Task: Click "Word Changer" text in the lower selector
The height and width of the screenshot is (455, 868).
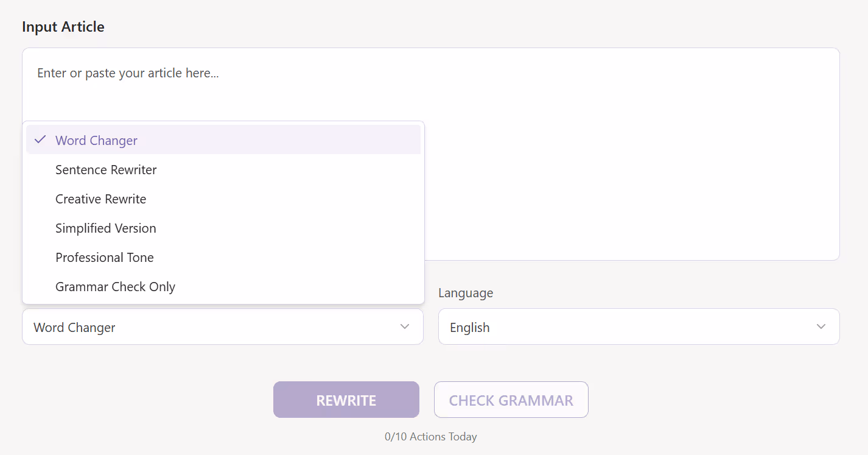Action: (74, 327)
